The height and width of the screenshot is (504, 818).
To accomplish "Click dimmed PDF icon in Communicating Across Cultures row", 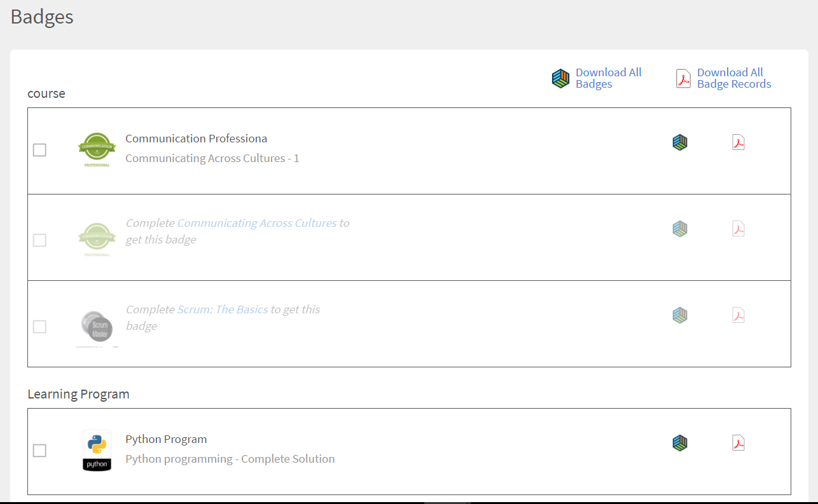I will (x=738, y=229).
